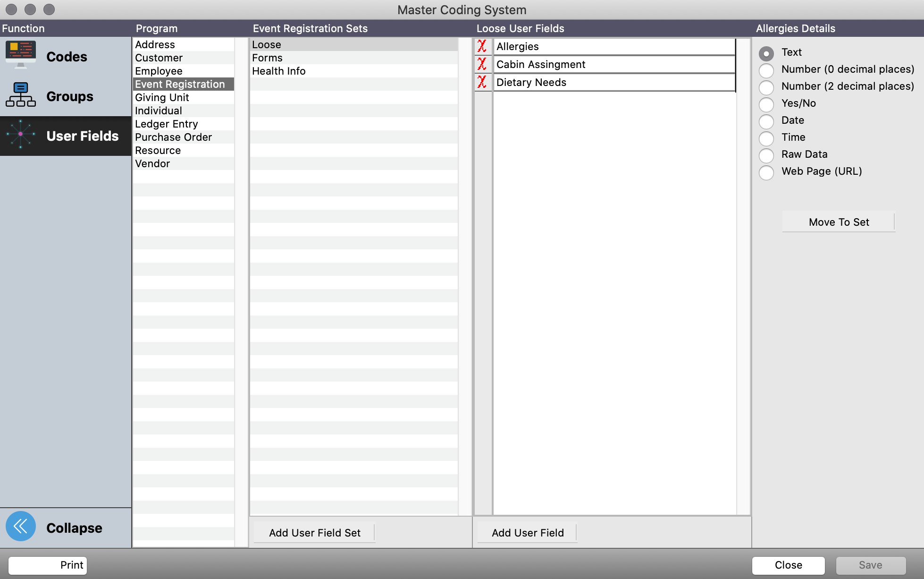Select Raw Data field type

pos(766,155)
